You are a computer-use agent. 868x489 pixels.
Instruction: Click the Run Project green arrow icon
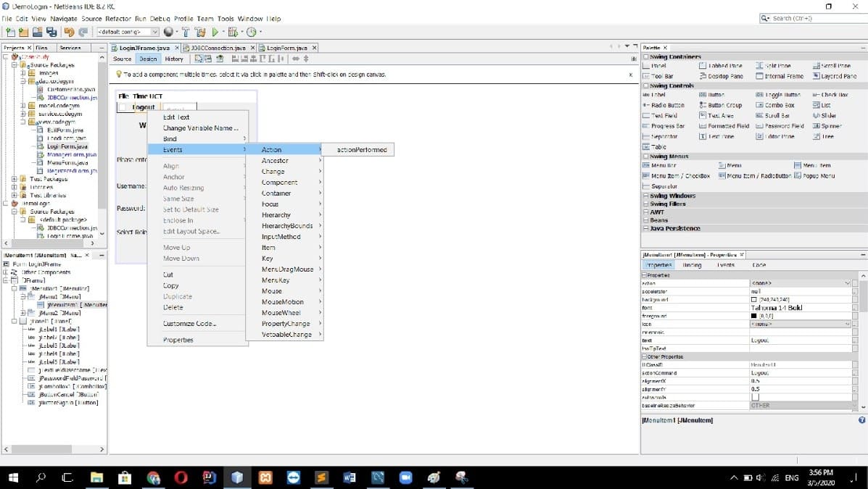point(215,32)
